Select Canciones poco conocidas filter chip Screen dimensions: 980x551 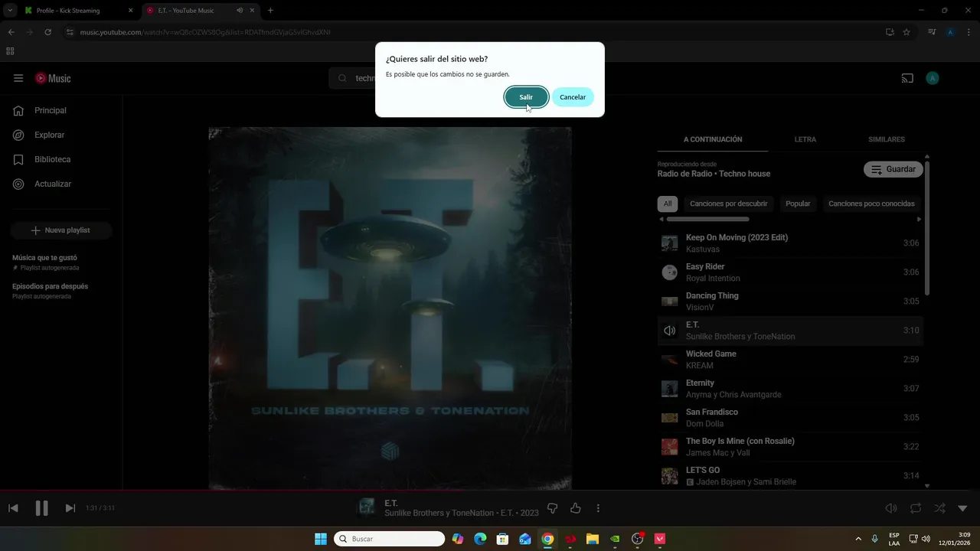[871, 204]
